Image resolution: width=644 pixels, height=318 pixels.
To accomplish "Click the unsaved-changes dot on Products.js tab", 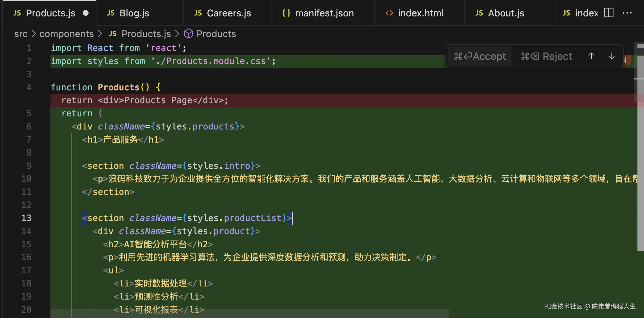I will point(86,13).
